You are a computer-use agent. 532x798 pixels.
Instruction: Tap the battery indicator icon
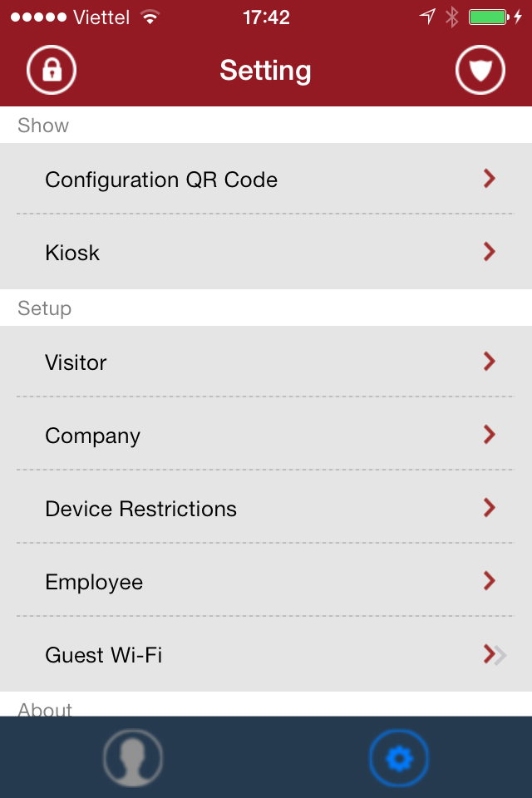(489, 17)
